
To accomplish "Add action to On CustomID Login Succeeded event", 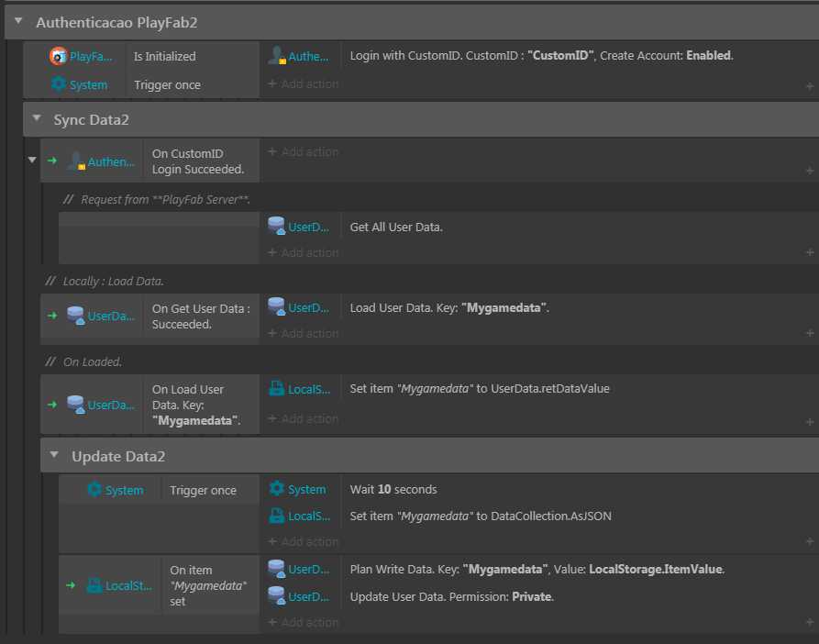I will pyautogui.click(x=304, y=151).
